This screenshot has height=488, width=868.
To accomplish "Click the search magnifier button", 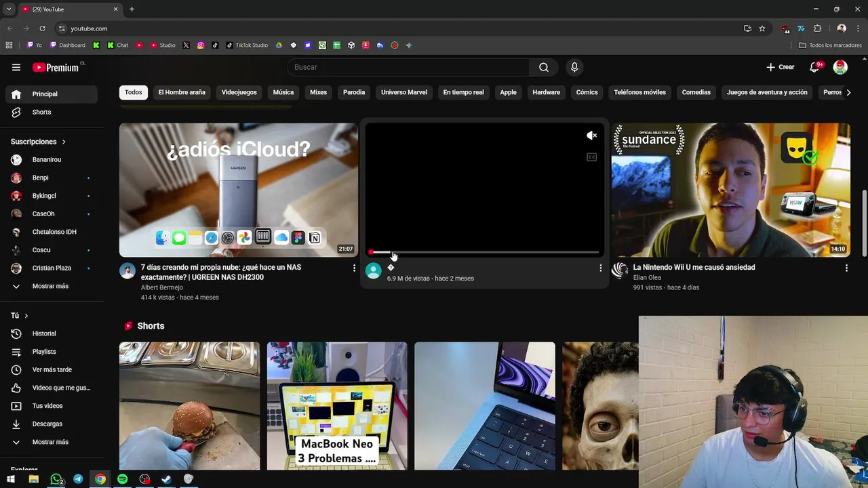I will tap(544, 67).
